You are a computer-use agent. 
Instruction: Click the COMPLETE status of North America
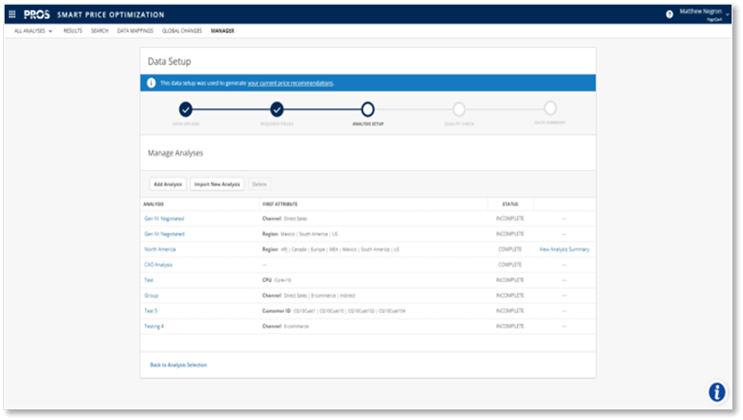[x=510, y=249]
